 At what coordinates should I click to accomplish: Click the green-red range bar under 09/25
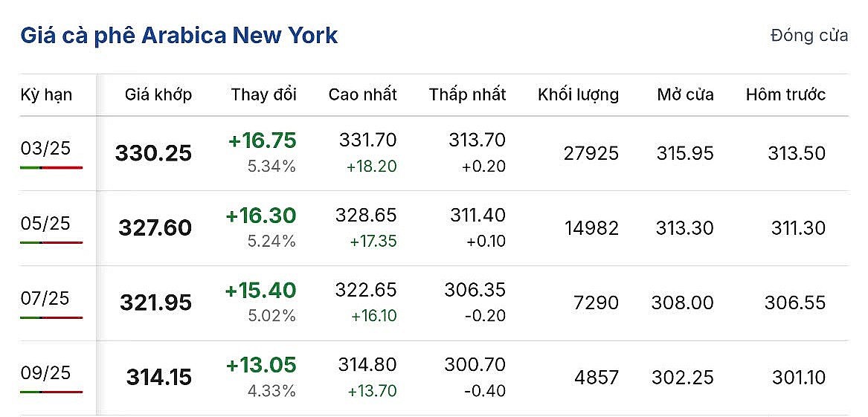pos(51,392)
